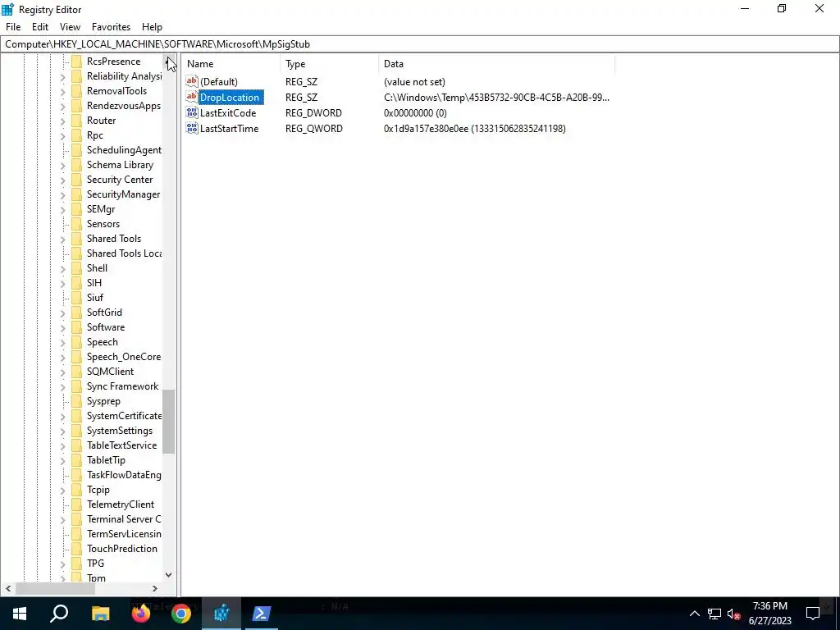The width and height of the screenshot is (840, 630).
Task: Click the tree horizontal scroll-left arrow
Action: click(x=8, y=588)
